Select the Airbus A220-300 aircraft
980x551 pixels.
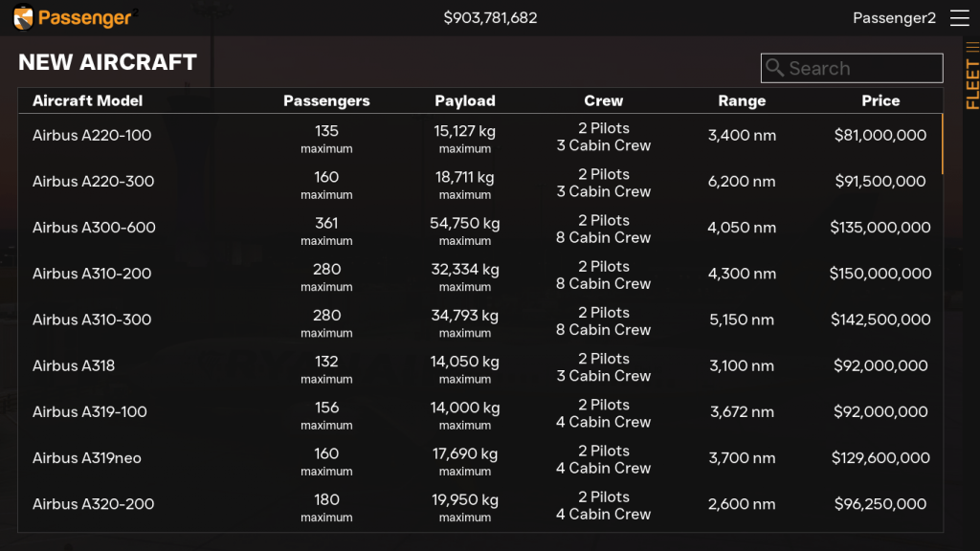click(93, 182)
